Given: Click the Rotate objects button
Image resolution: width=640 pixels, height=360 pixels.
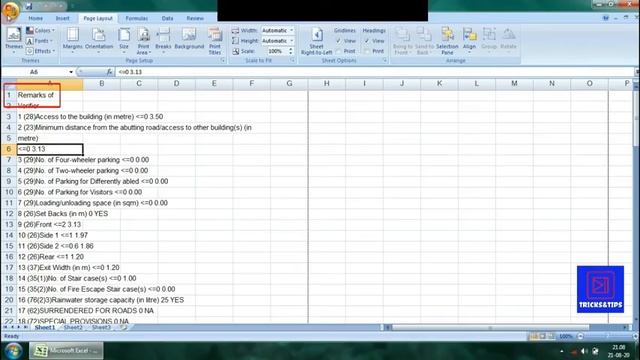Looking at the screenshot, I should coord(509,40).
